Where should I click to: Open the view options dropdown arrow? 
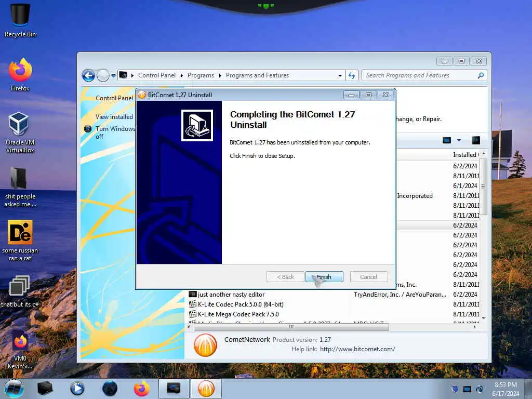click(459, 140)
